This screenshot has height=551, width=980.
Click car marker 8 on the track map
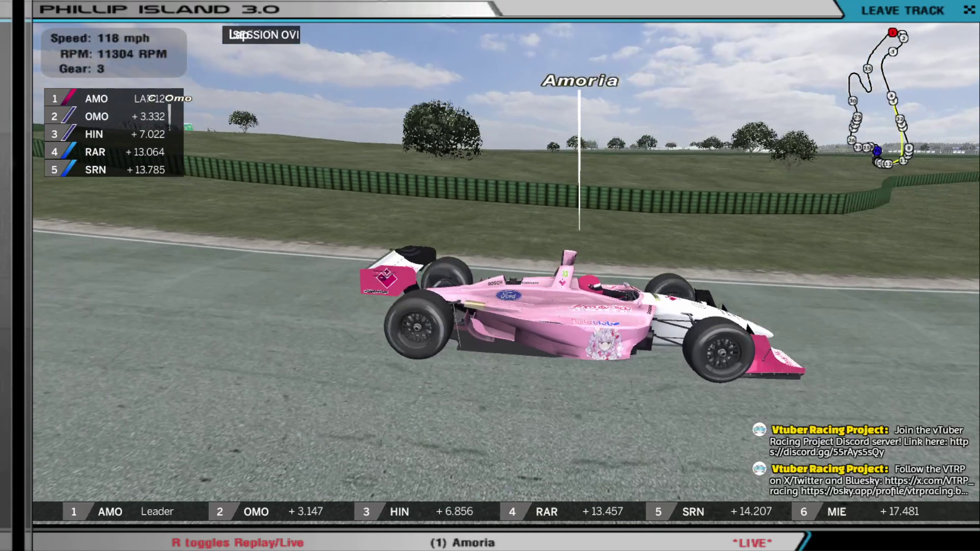click(x=909, y=148)
